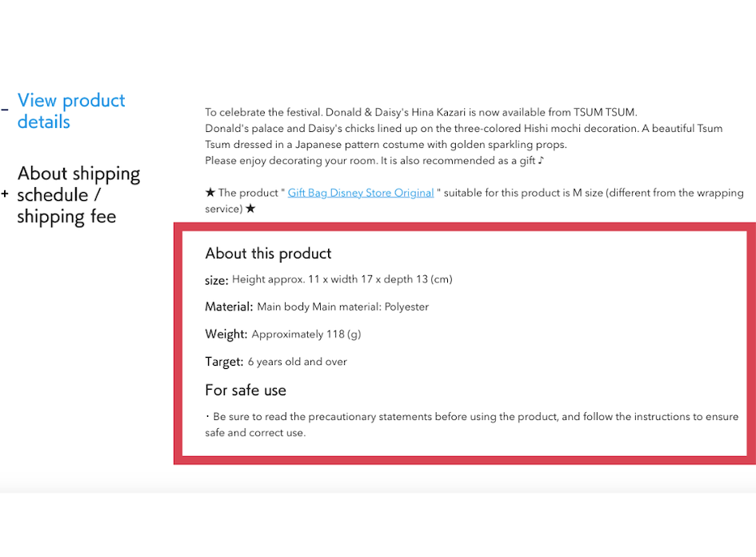Select the 'About this product' heading
Viewport: 756px width, 557px height.
click(x=268, y=253)
